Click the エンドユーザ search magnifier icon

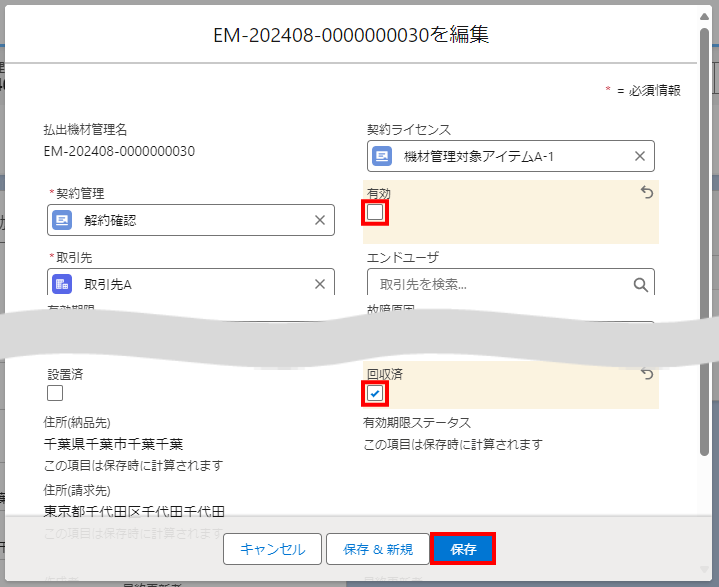tap(641, 284)
